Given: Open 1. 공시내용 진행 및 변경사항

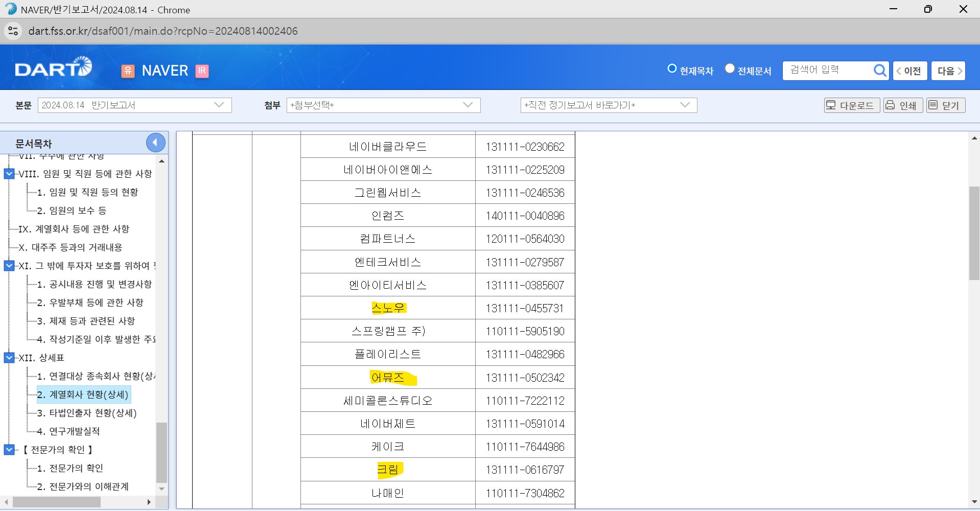Looking at the screenshot, I should tap(95, 284).
